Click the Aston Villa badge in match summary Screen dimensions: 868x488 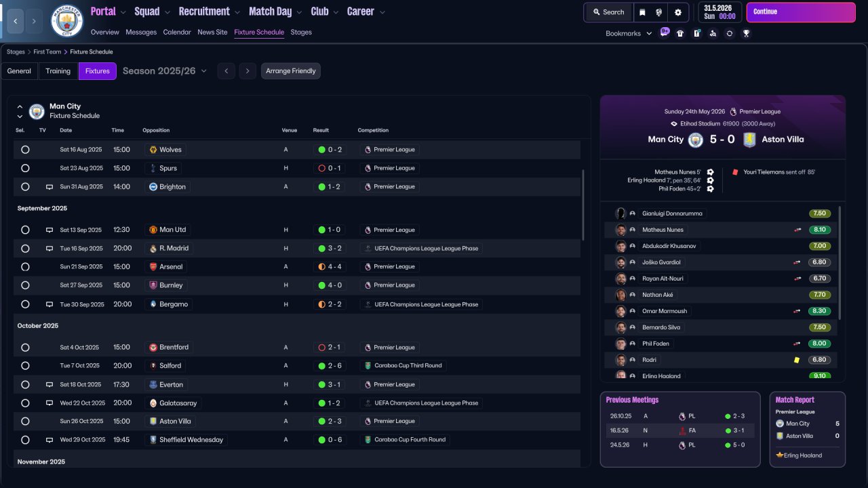749,140
